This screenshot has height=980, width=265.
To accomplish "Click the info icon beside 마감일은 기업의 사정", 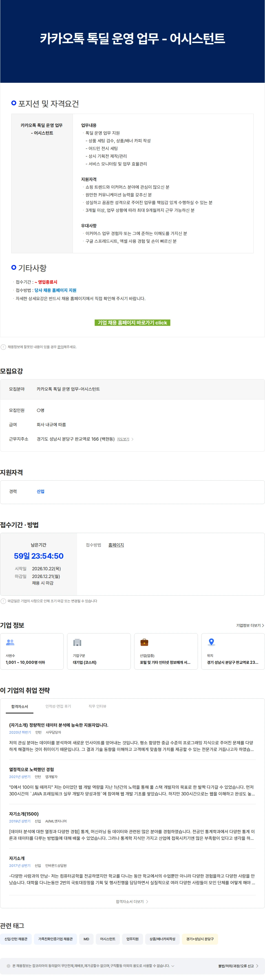I will pyautogui.click(x=3, y=601).
